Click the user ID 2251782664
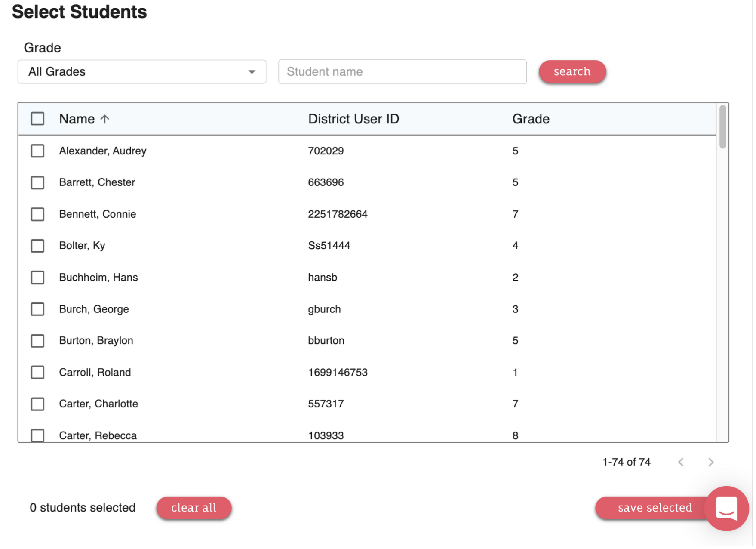Image resolution: width=756 pixels, height=549 pixels. click(x=339, y=215)
